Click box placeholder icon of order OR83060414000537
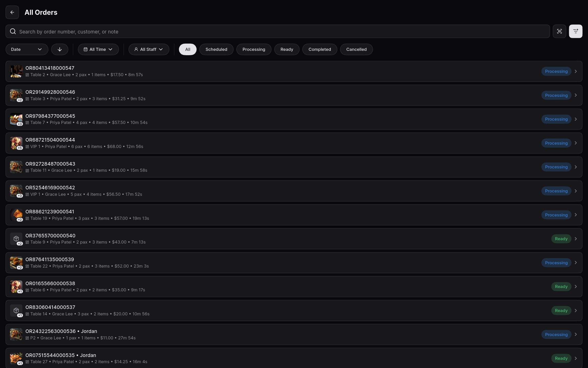Screen dimensions: 588x368 (x=16, y=310)
